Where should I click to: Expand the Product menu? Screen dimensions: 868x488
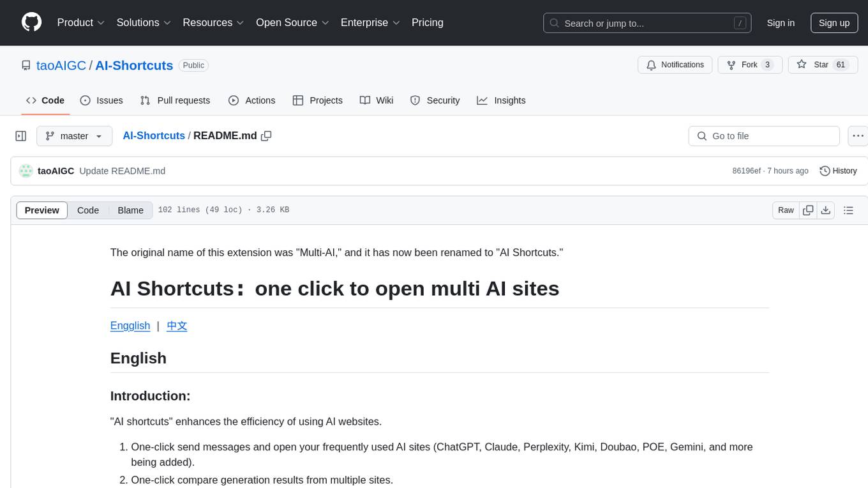tap(81, 22)
